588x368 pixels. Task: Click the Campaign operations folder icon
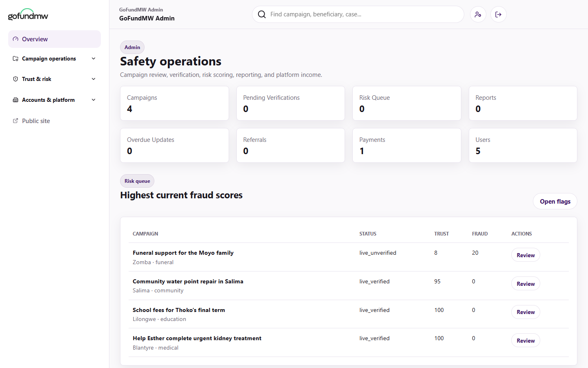[x=16, y=58]
